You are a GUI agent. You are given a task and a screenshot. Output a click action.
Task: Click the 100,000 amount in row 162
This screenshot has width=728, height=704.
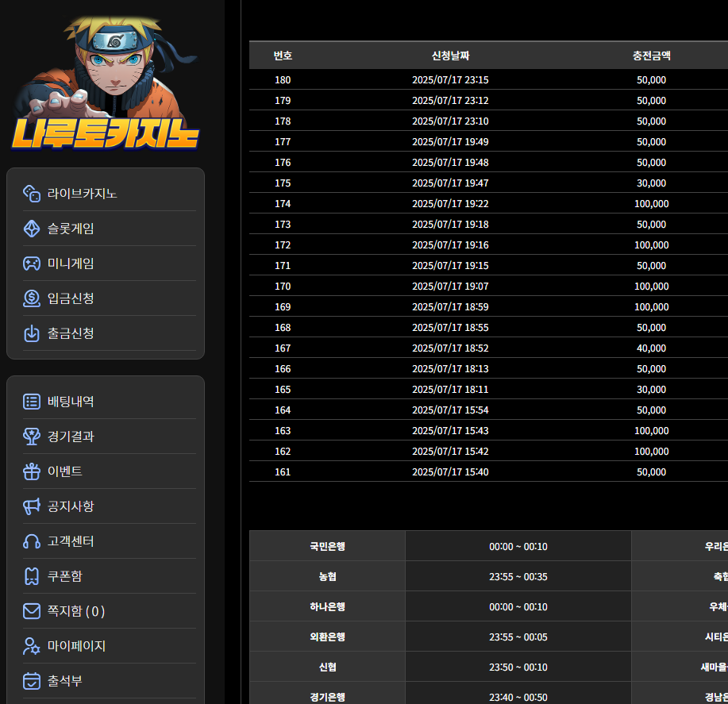point(652,452)
